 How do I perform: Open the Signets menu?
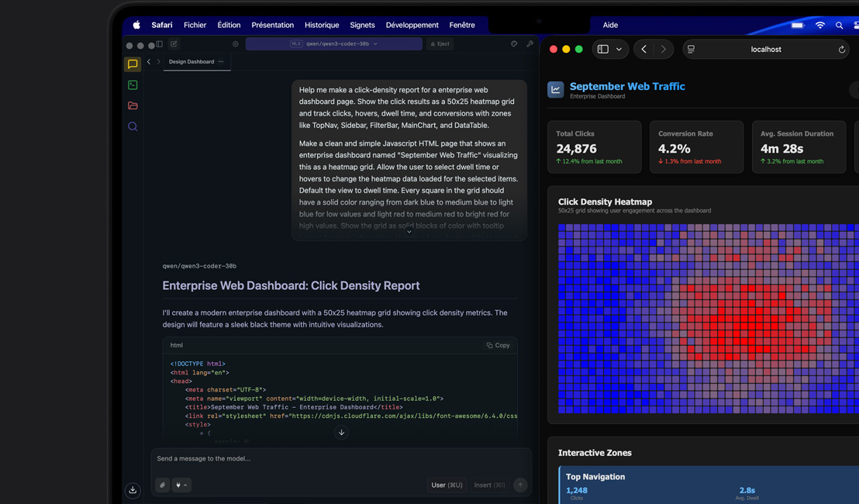tap(362, 25)
